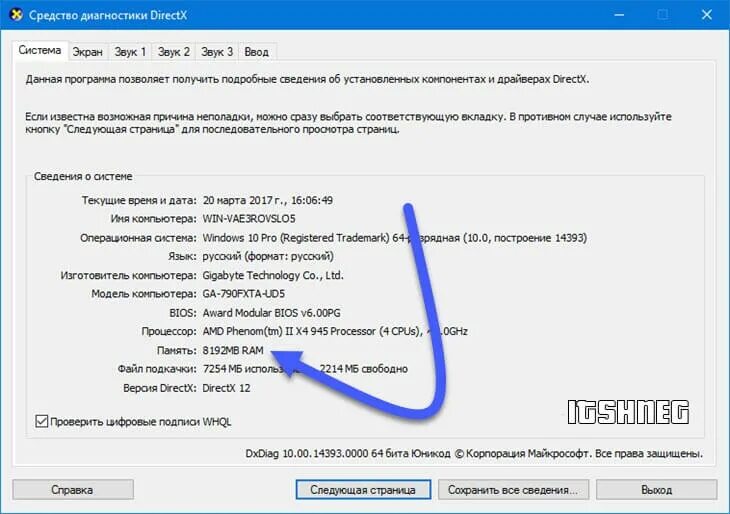Click the 8192MB RAM memory value
730x514 pixels.
[233, 350]
